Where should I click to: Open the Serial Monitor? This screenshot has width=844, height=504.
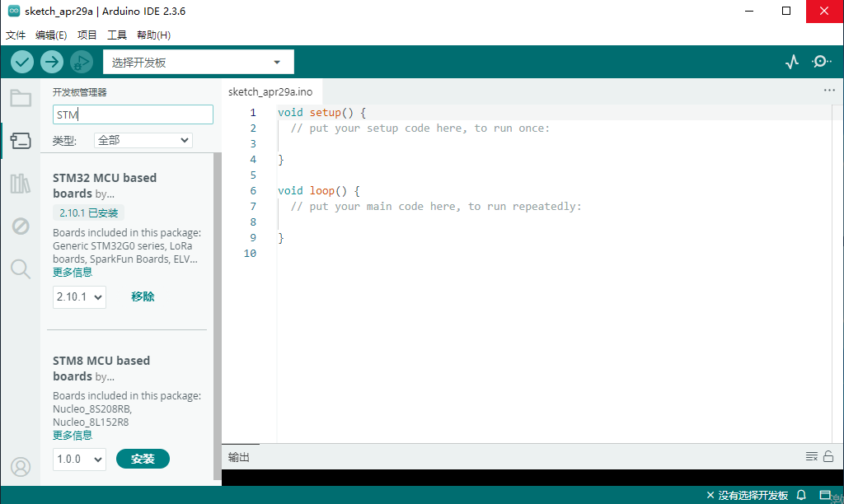click(x=821, y=62)
